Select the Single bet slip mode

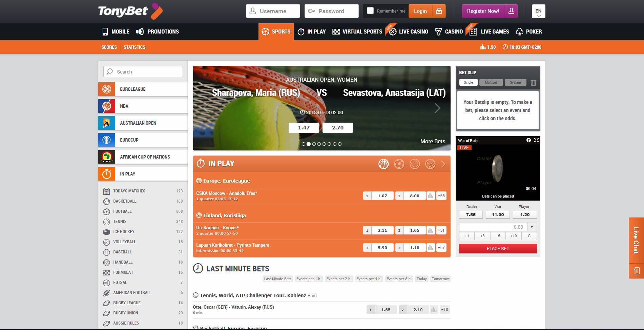468,82
